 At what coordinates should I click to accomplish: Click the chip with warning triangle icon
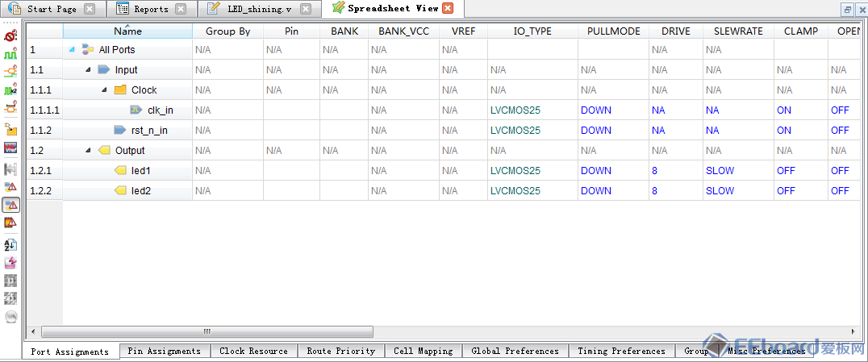click(10, 223)
